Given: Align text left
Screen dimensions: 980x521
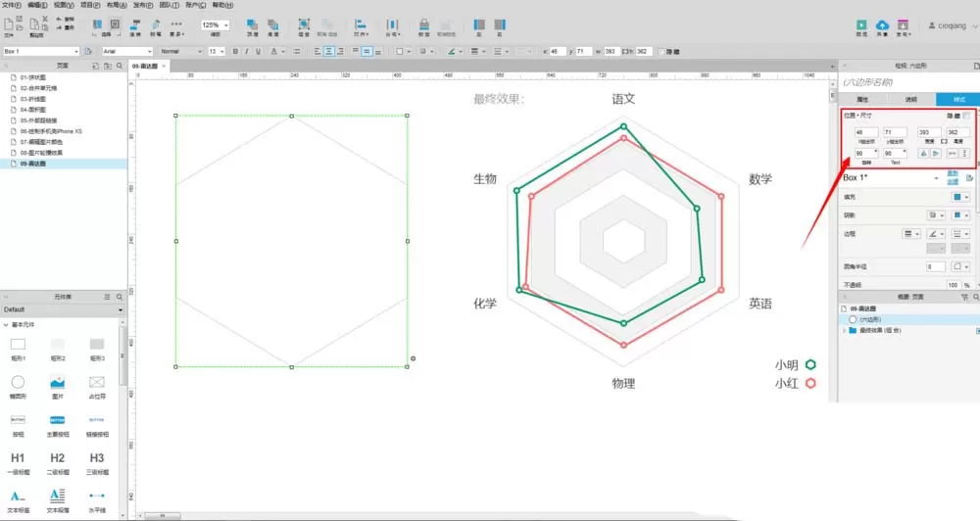Looking at the screenshot, I should pos(317,51).
